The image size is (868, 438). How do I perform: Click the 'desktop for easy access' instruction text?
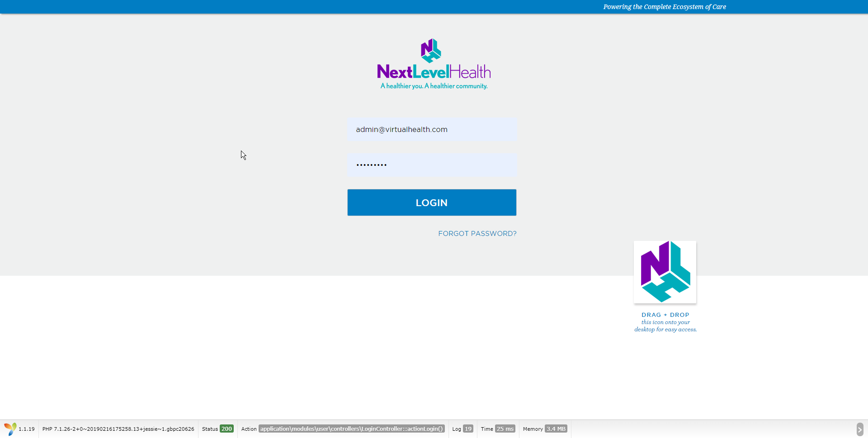coord(665,330)
